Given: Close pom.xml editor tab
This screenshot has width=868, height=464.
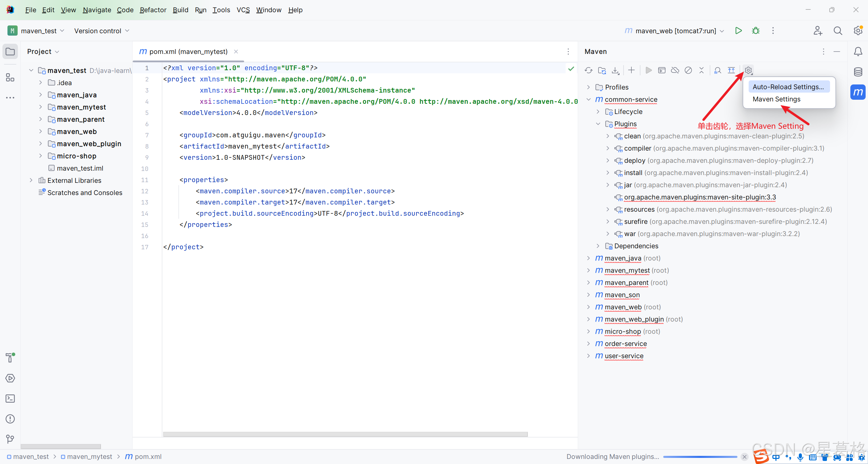Looking at the screenshot, I should 236,52.
